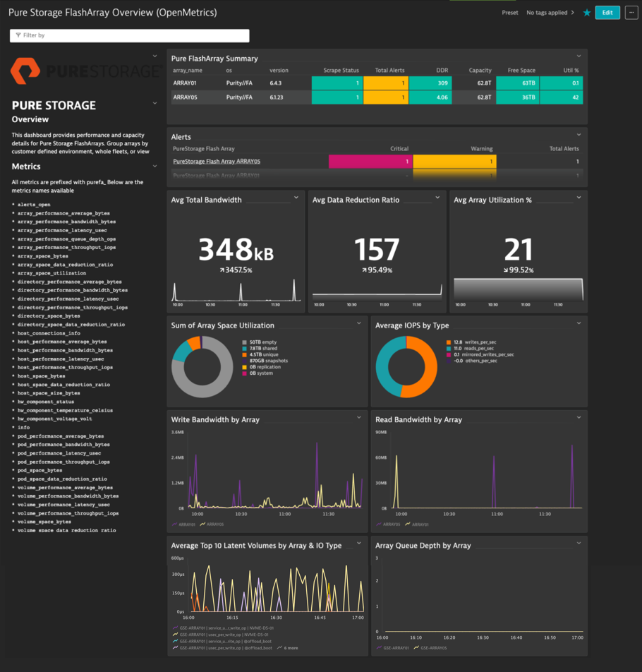
Task: Sort by the DDR column header
Action: tap(442, 71)
